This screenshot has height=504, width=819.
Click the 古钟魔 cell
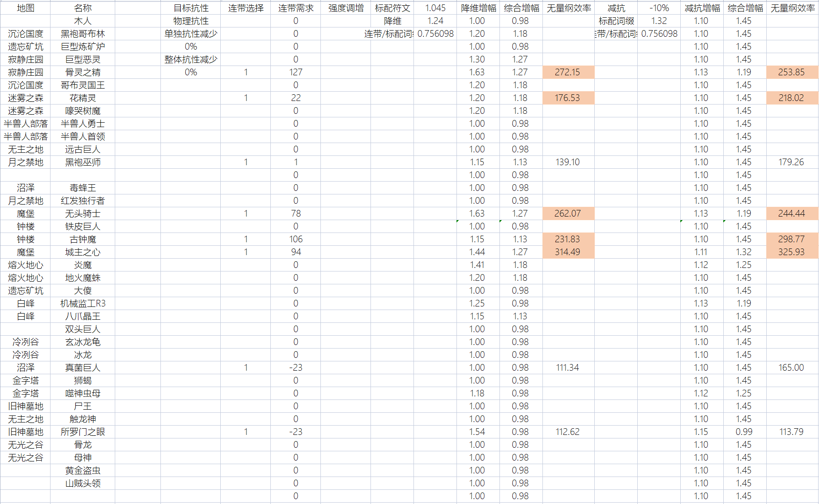[83, 239]
